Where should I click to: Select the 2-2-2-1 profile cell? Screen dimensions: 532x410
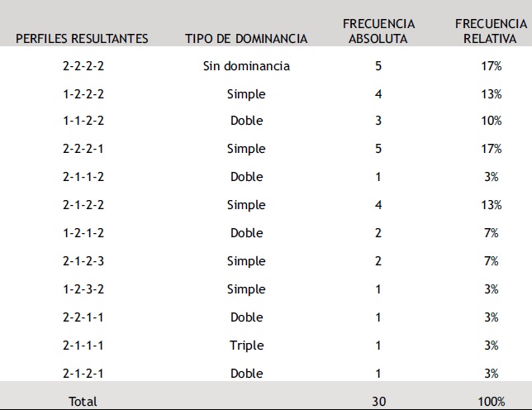[83, 149]
